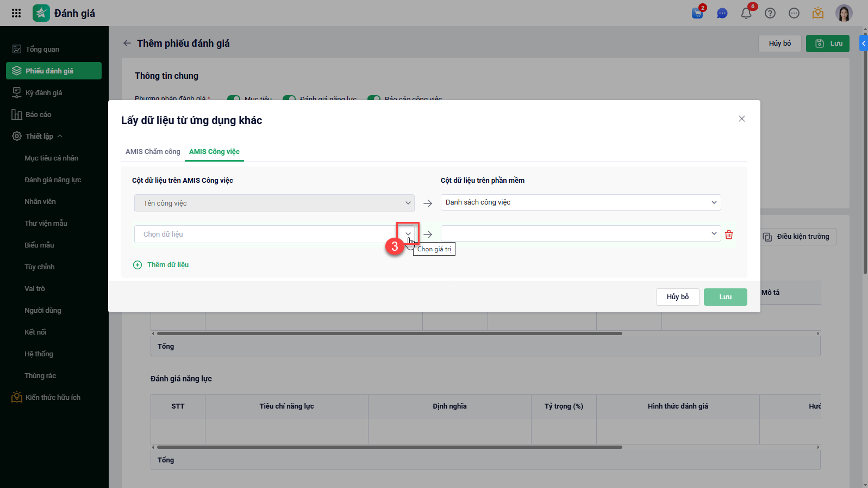Open the help question mark icon
Screen dimensions: 868x488
(x=770, y=13)
